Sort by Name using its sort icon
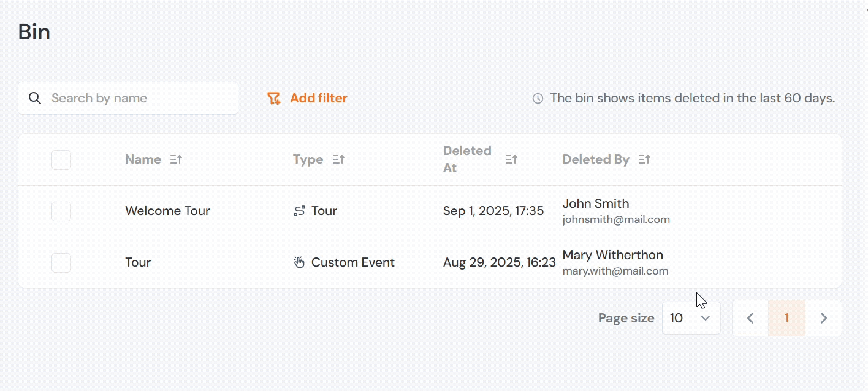Viewport: 868px width, 391px height. pos(176,159)
